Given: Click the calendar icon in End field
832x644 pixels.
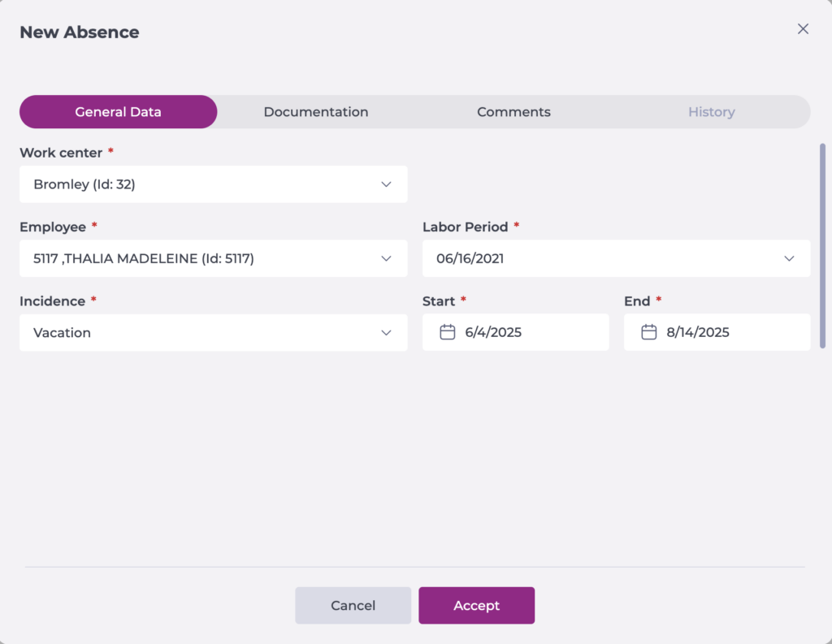Looking at the screenshot, I should click(x=648, y=332).
